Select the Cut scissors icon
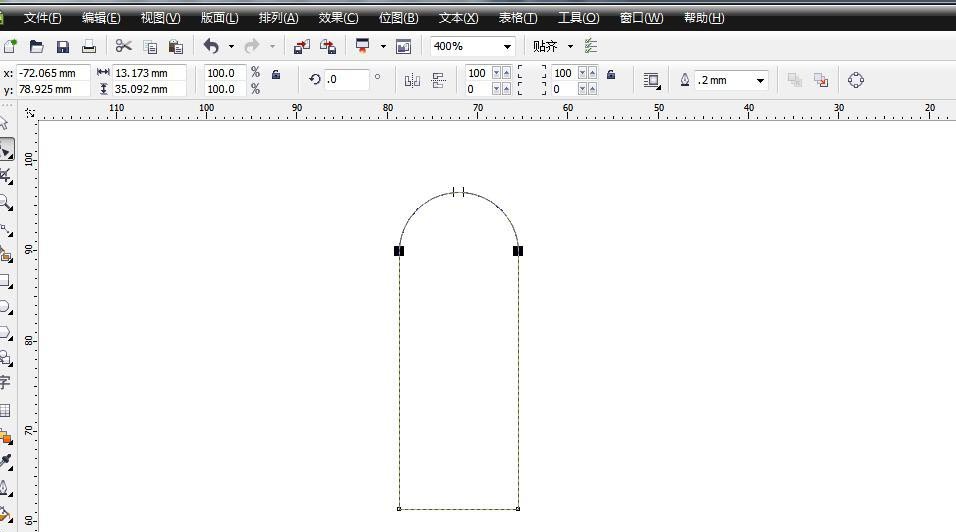The image size is (956, 532). 123,46
